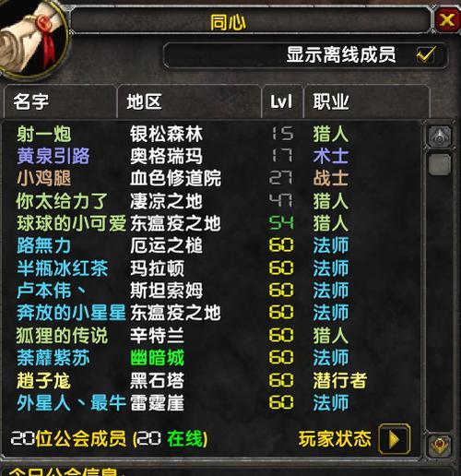This screenshot has height=476, width=461.
Task: Toggle the 显示离线成员 checkbox
Action: tap(426, 54)
